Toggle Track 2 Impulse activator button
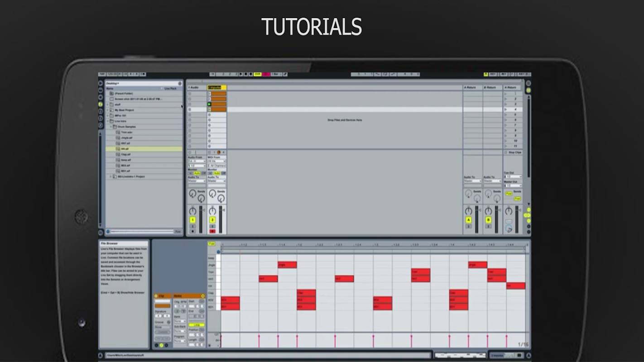The height and width of the screenshot is (362, 644). (212, 220)
